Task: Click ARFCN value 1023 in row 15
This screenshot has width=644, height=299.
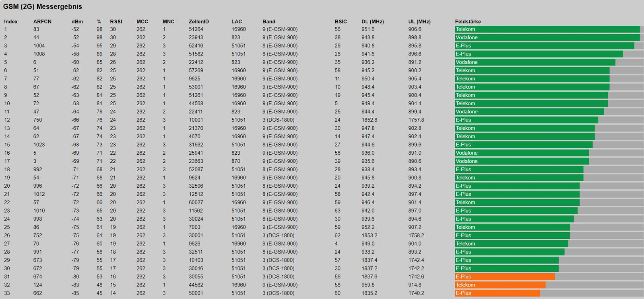Action: click(39, 145)
